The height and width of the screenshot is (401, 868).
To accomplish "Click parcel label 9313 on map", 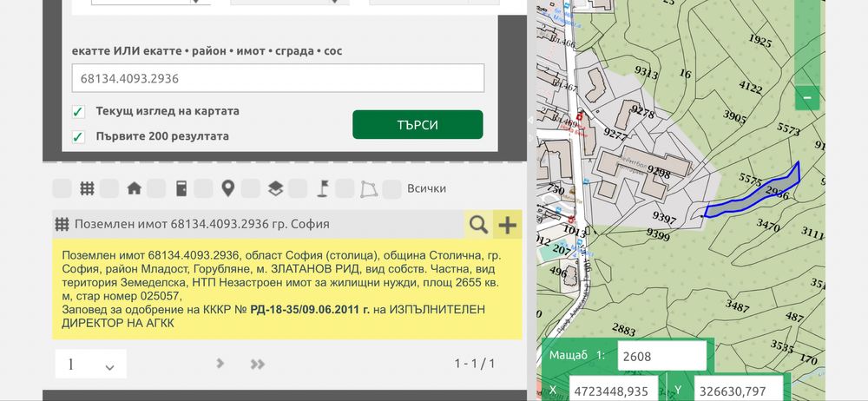I will coord(646,72).
